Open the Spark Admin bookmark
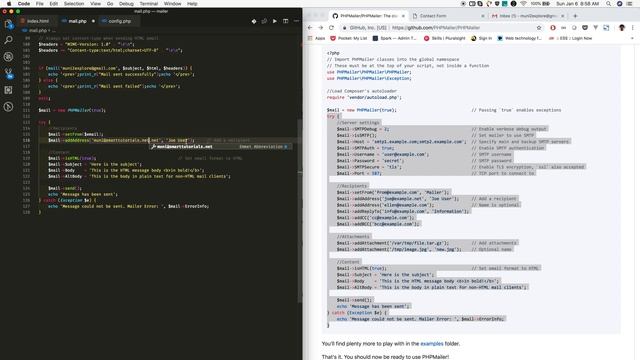The height and width of the screenshot is (360, 640). coord(394,38)
